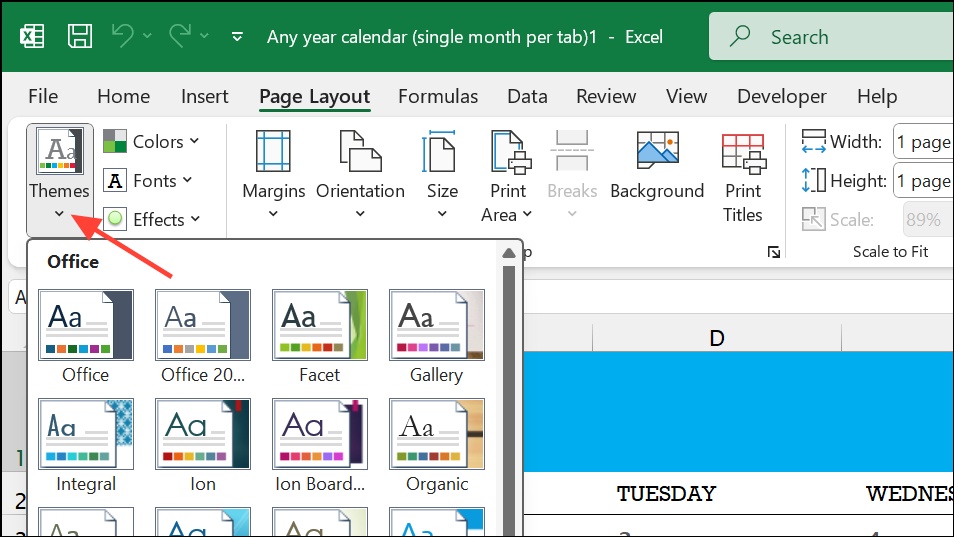Open the Developer tab
Image resolution: width=954 pixels, height=537 pixels.
pos(782,96)
